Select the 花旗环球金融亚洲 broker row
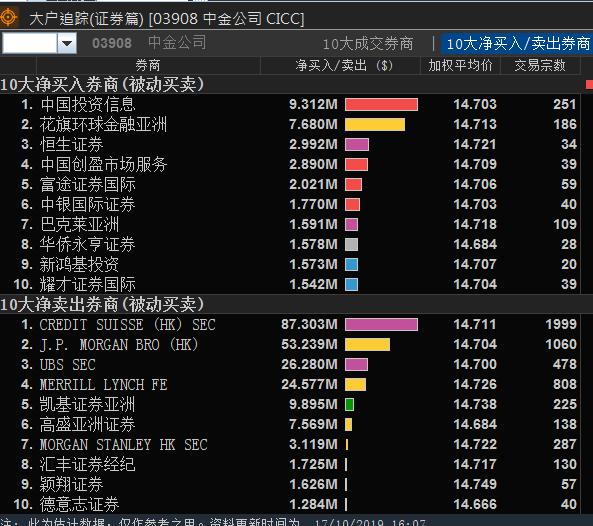This screenshot has width=593, height=526. coord(290,124)
